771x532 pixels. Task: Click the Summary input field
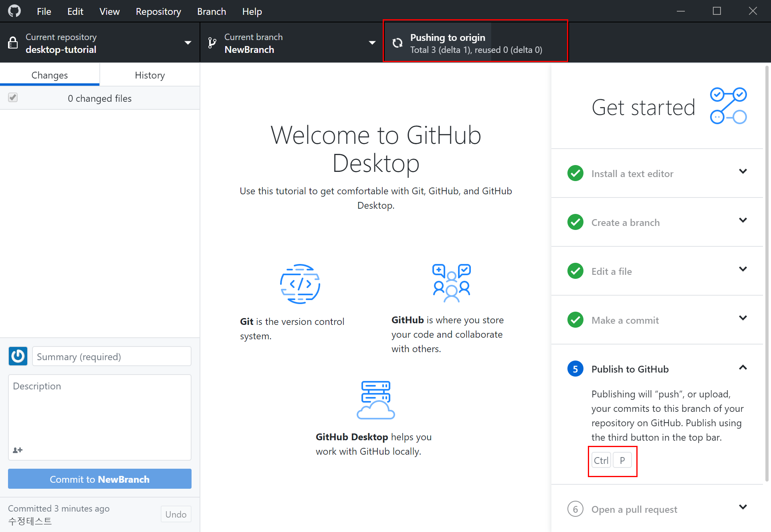click(112, 356)
